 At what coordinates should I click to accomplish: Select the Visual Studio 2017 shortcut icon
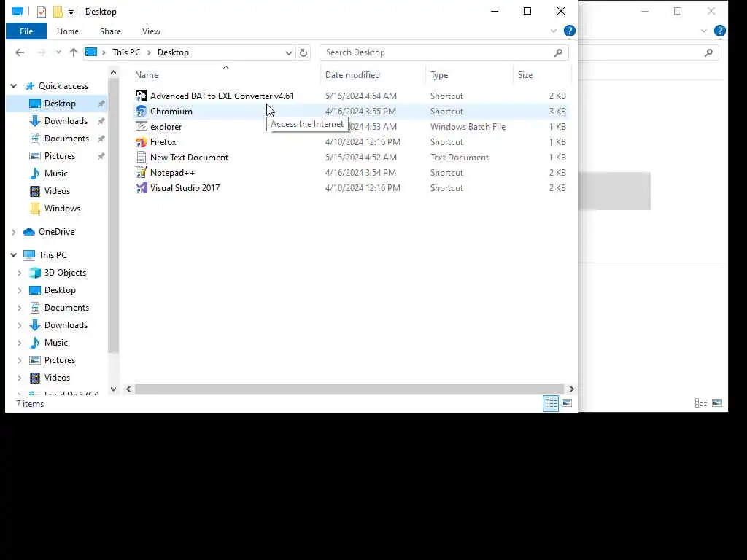pyautogui.click(x=141, y=187)
